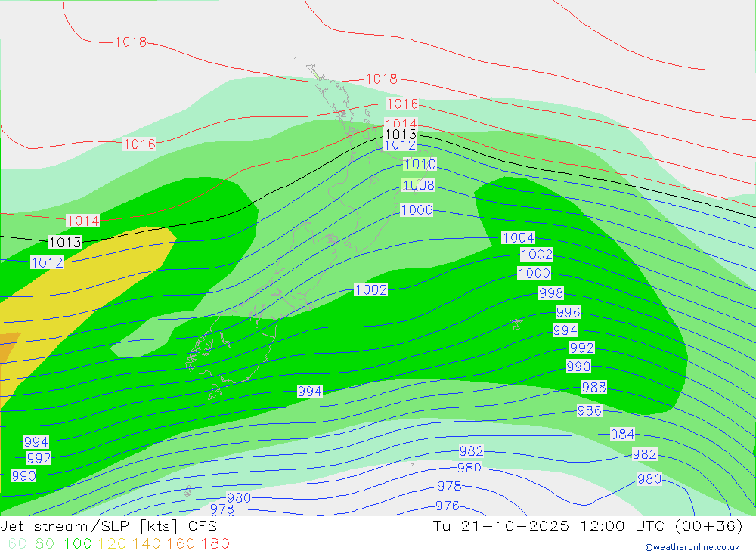Click the 140 kts legend value
The image size is (756, 554).
(x=147, y=543)
